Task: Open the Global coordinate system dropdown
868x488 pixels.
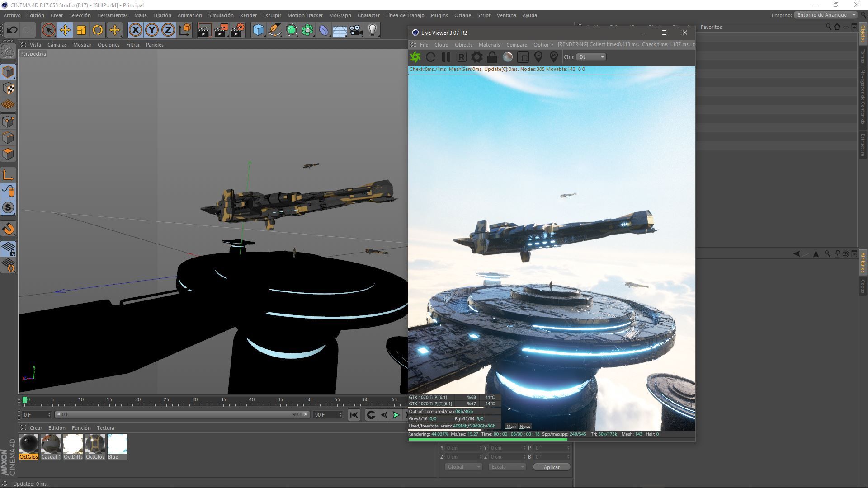Action: 463,467
